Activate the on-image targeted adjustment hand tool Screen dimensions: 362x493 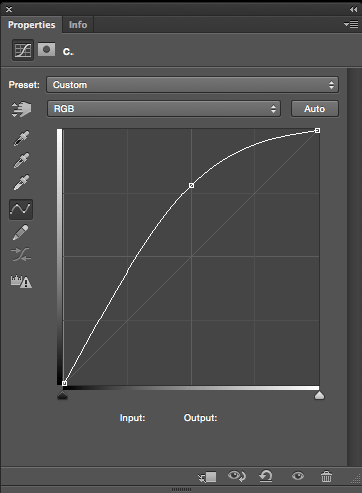pyautogui.click(x=21, y=109)
